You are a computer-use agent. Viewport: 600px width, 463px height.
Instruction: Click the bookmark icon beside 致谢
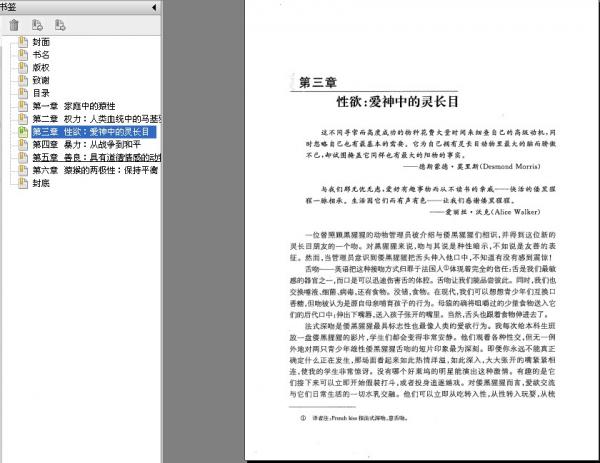tap(23, 80)
